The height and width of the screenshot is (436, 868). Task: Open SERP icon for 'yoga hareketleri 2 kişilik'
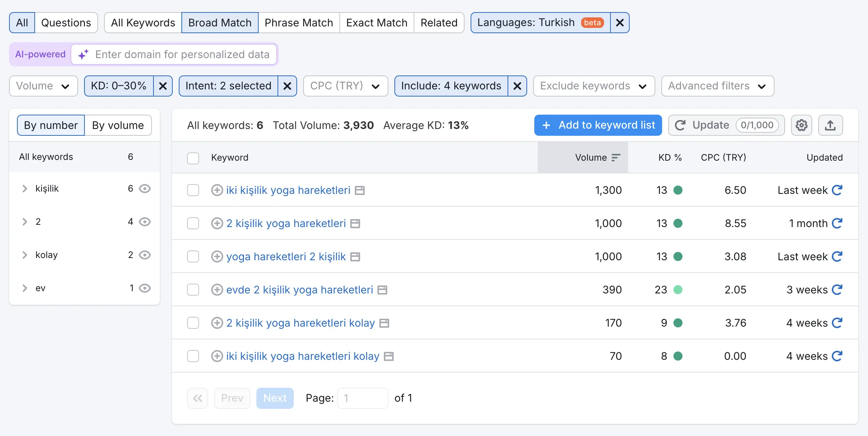(x=355, y=257)
